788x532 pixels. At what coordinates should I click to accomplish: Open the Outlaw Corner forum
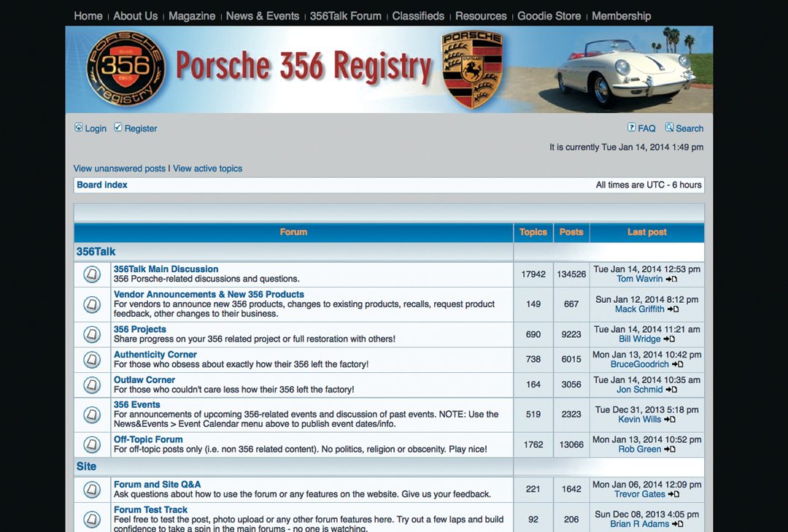(x=144, y=379)
